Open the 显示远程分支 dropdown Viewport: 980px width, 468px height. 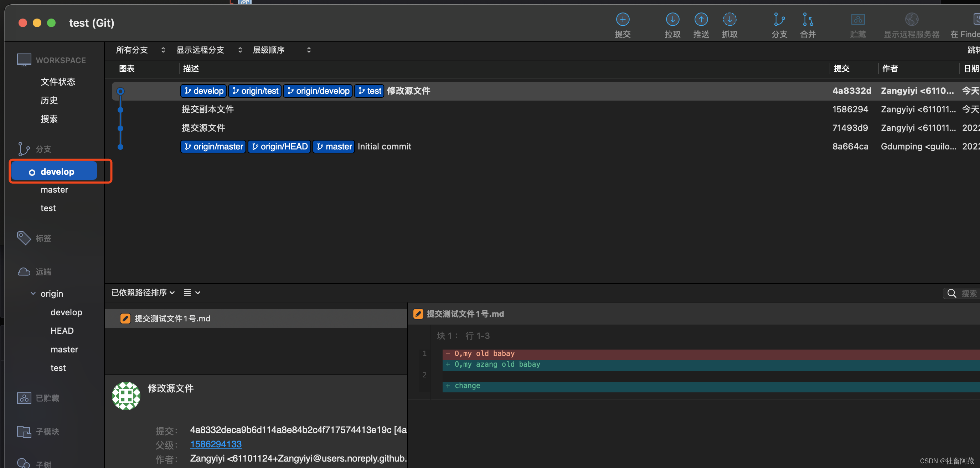(209, 50)
